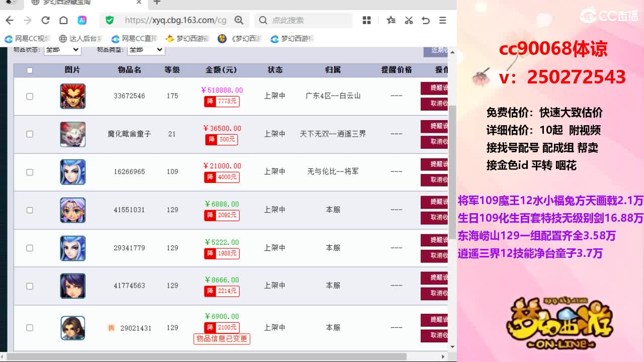This screenshot has height=362, width=644.
Task: Click the 提醒设置 button for item 33672546
Action: [x=434, y=88]
